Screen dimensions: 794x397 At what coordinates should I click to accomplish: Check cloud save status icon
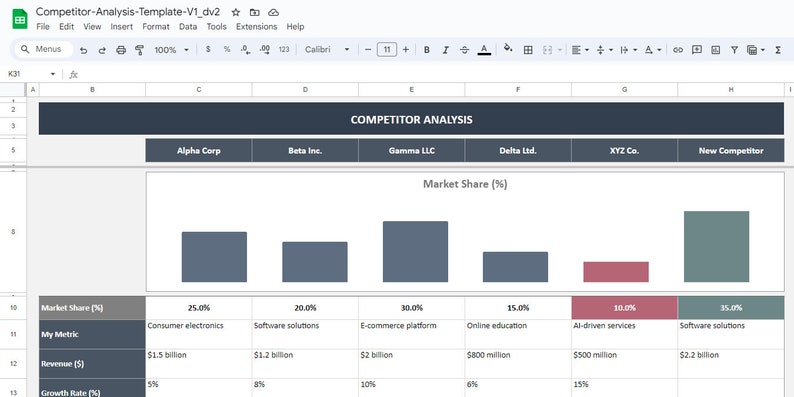click(273, 12)
